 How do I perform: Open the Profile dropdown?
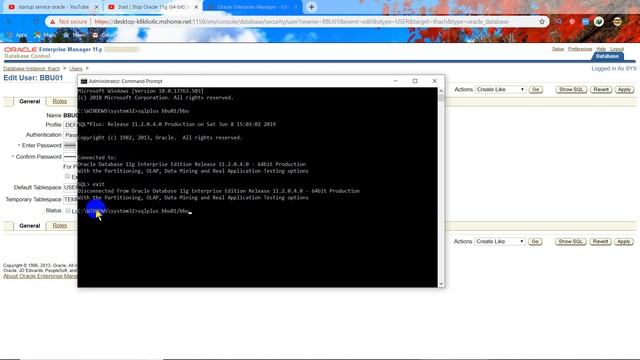pyautogui.click(x=70, y=125)
